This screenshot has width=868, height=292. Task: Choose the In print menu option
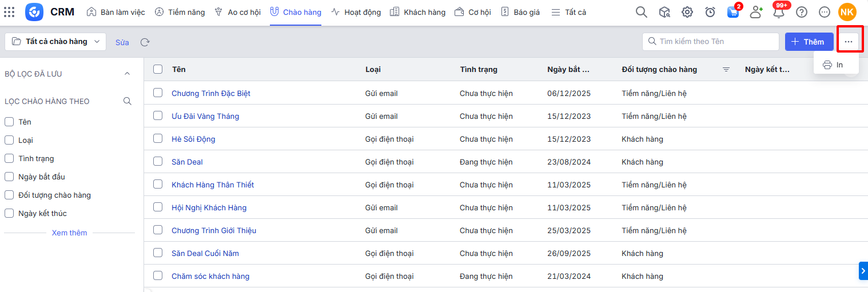click(835, 65)
